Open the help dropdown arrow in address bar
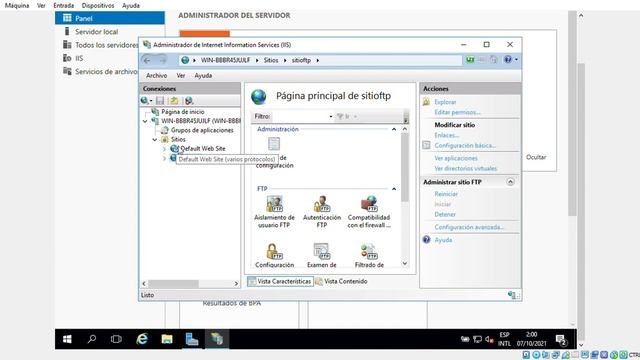Viewport: 640px width, 360px height. click(516, 60)
